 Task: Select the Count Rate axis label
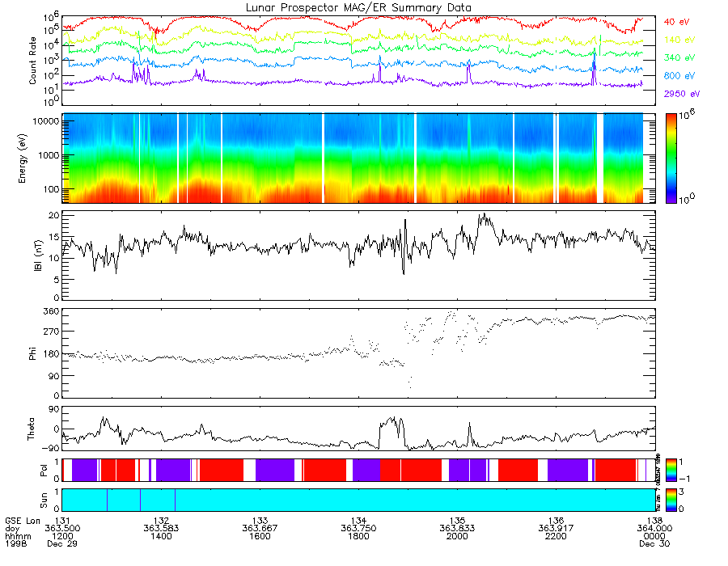(32, 61)
